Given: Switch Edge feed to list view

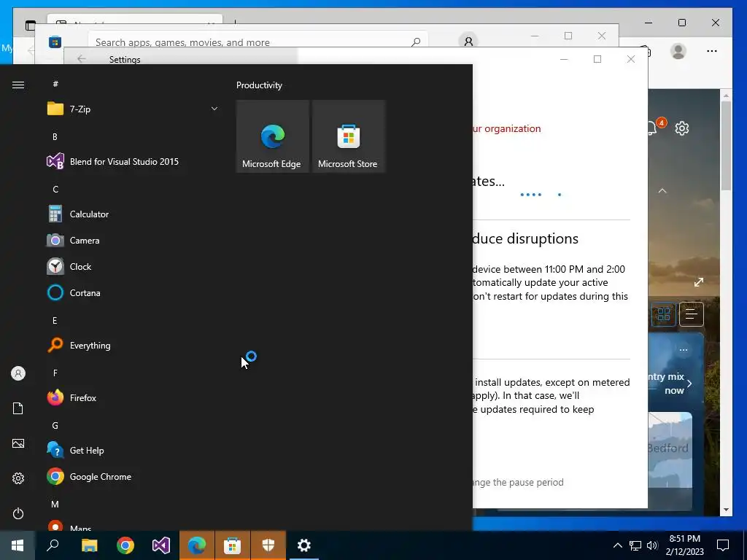Looking at the screenshot, I should click(x=692, y=314).
